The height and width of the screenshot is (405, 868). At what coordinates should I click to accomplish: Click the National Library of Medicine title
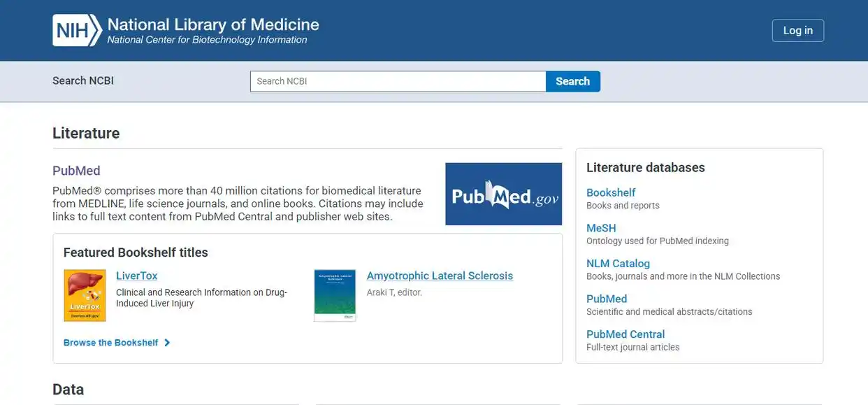[213, 24]
